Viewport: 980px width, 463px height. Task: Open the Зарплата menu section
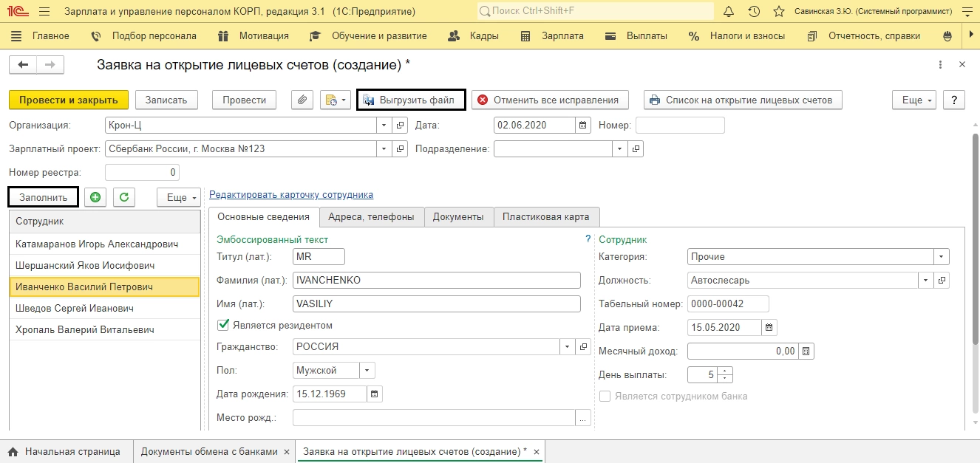tap(562, 35)
